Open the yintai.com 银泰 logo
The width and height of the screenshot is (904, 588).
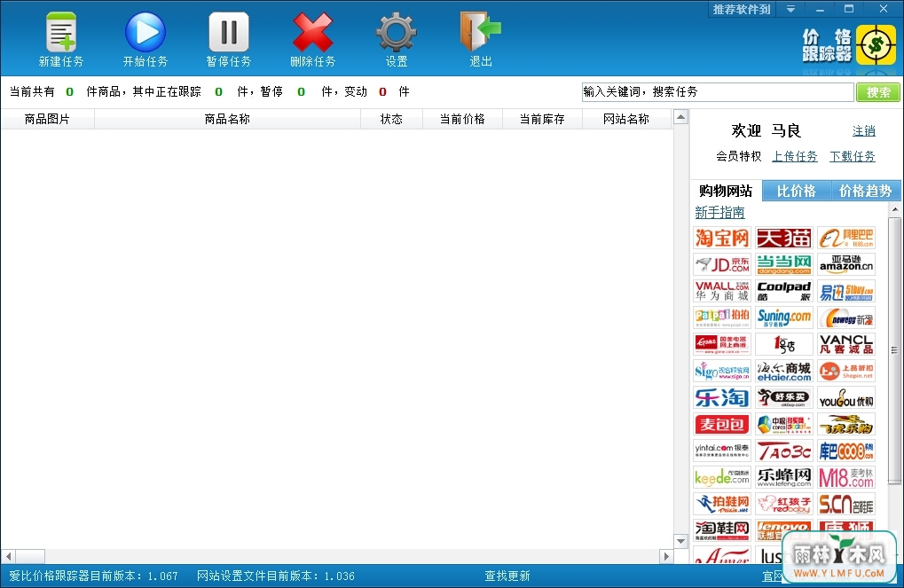(722, 451)
